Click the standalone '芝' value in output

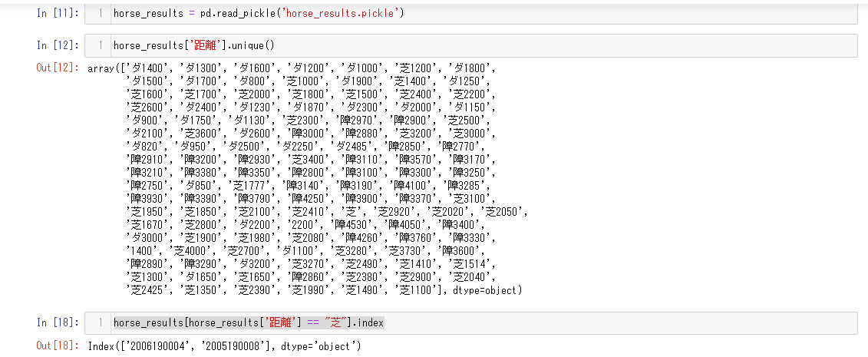[353, 211]
